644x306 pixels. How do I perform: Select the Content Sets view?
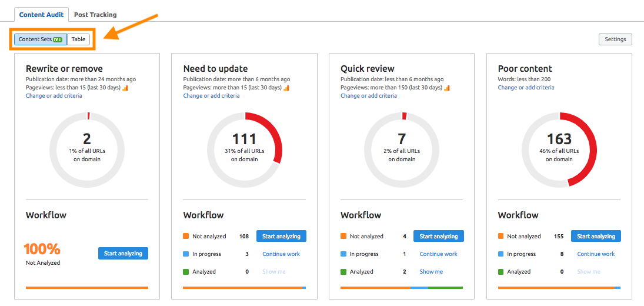click(40, 39)
